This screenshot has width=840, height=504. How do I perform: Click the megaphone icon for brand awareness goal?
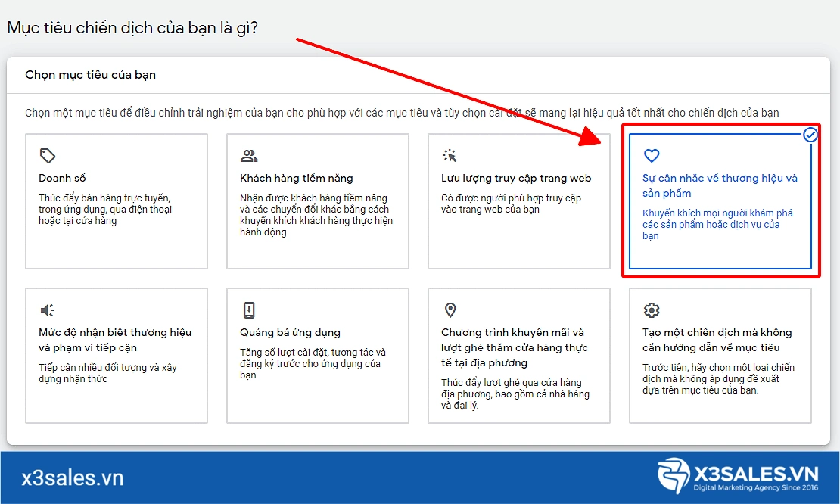pos(47,310)
